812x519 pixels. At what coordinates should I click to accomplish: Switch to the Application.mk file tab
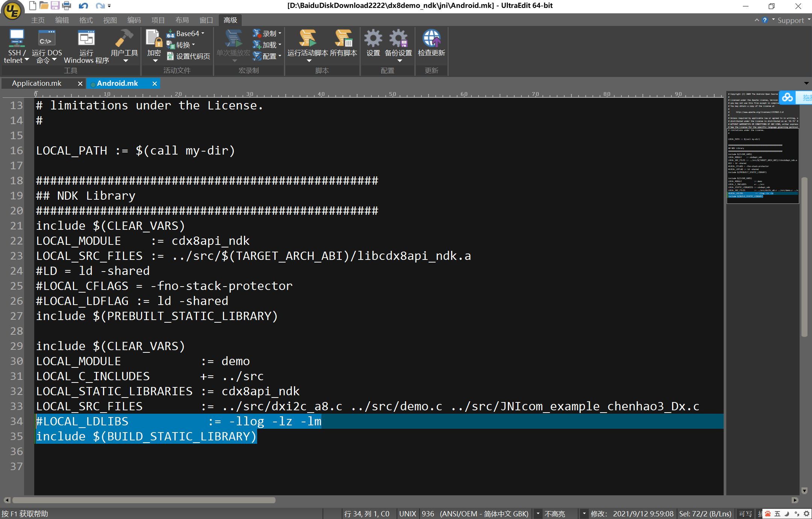coord(37,83)
